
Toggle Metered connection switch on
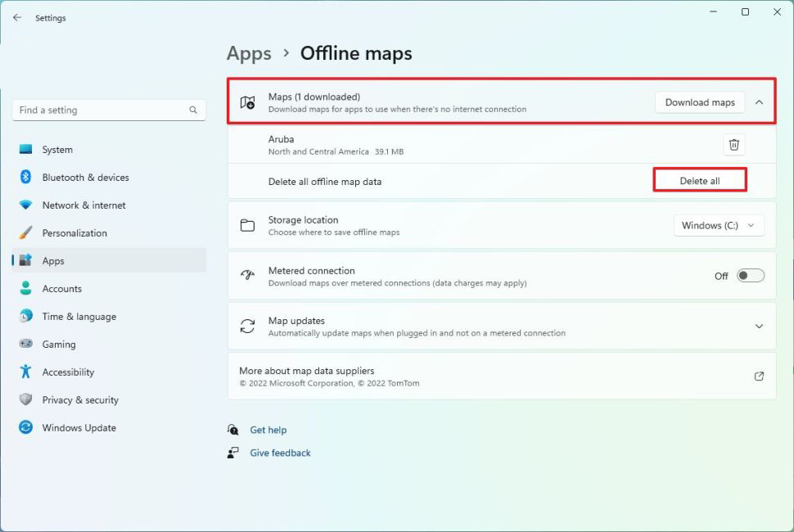[x=750, y=276]
